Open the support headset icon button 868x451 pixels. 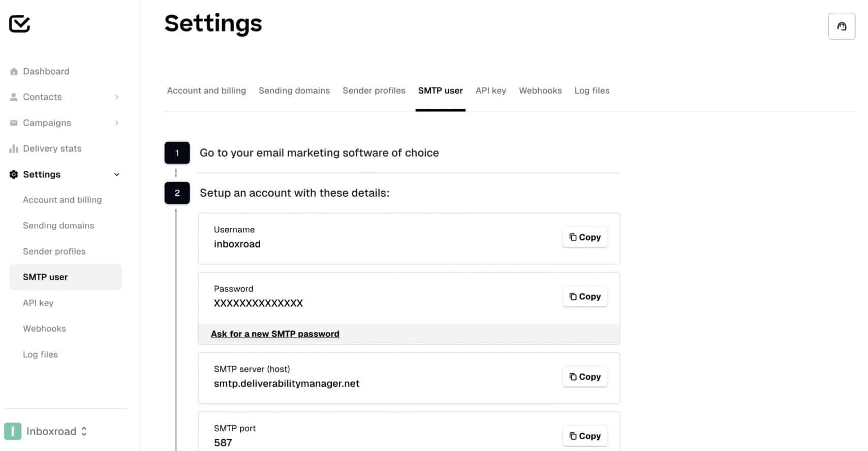[842, 26]
